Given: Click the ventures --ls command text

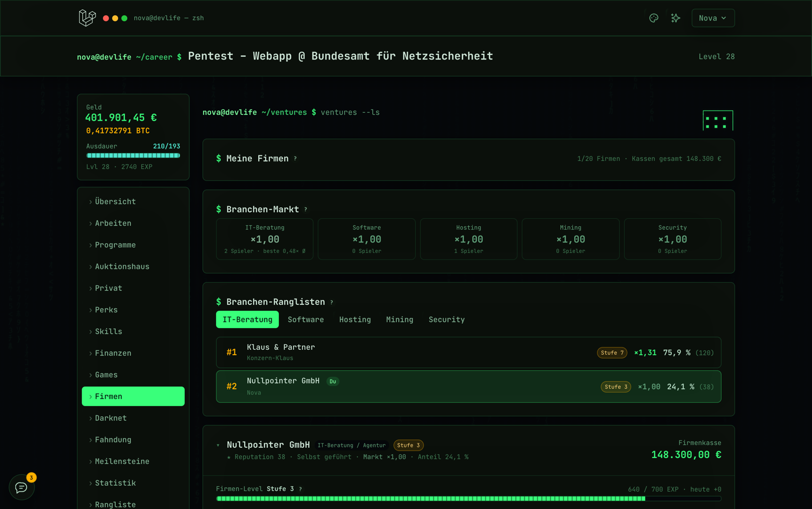Looking at the screenshot, I should pyautogui.click(x=350, y=113).
